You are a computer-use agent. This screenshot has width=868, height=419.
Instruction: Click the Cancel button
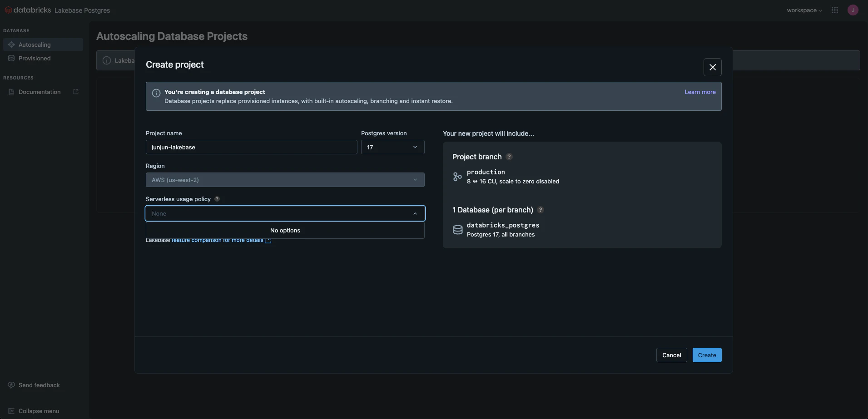(672, 355)
